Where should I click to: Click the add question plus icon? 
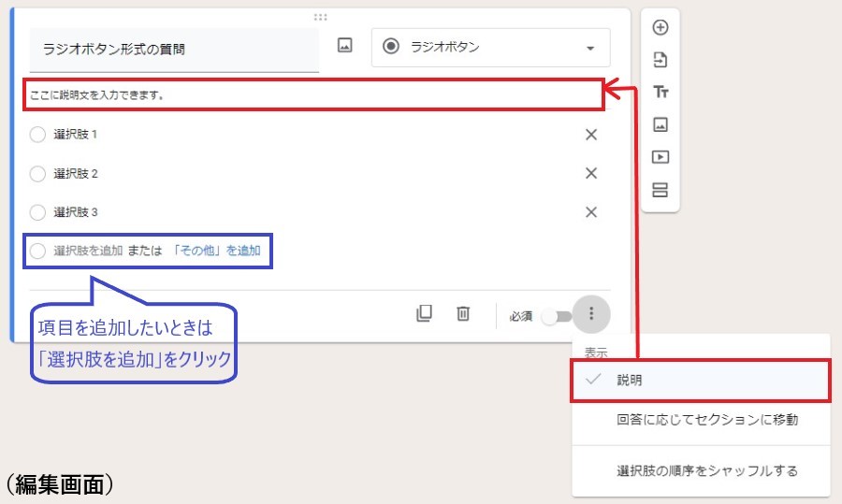coord(661,27)
